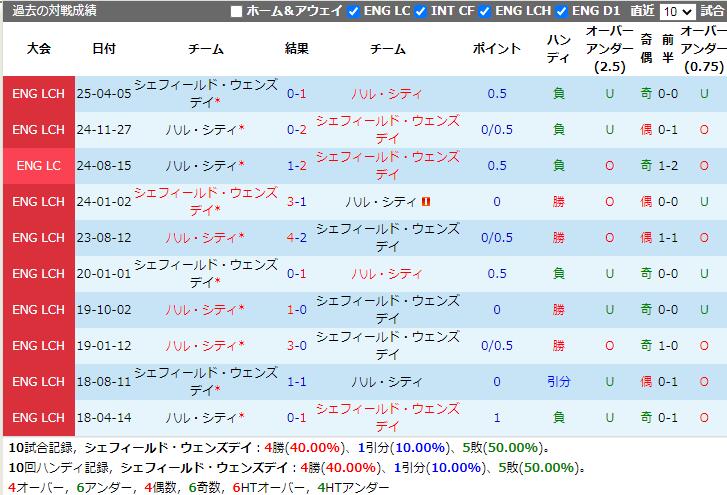The image size is (727, 495).
Task: Select the ENG LC badge on 24-08-15 row
Action: 38,166
